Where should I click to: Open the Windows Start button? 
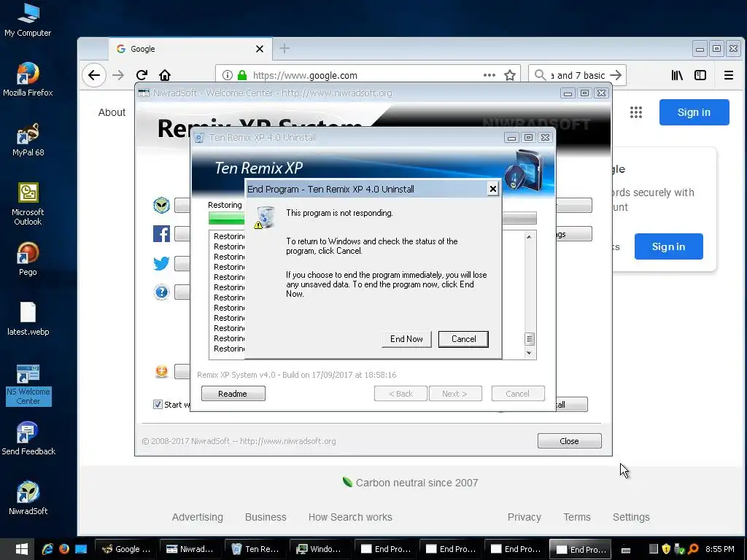pos(21,549)
